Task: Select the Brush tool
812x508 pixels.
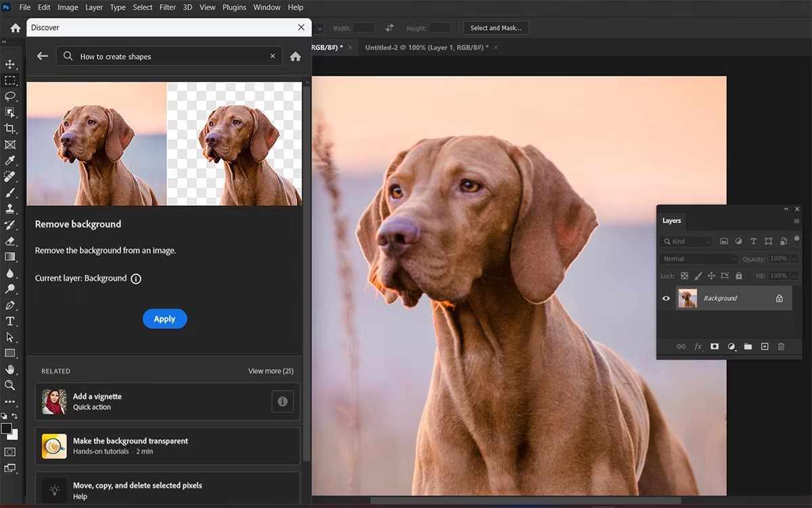Action: 10,192
